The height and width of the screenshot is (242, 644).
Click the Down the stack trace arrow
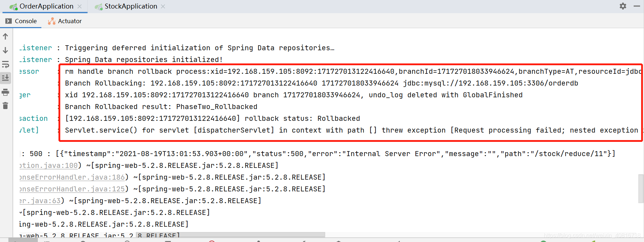point(5,50)
